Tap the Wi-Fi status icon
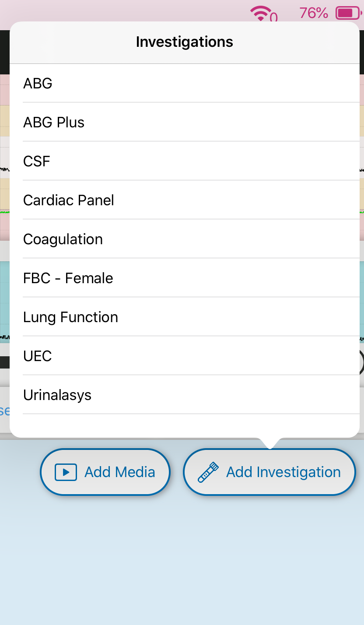Screen dimensions: 364x625 click(x=261, y=13)
